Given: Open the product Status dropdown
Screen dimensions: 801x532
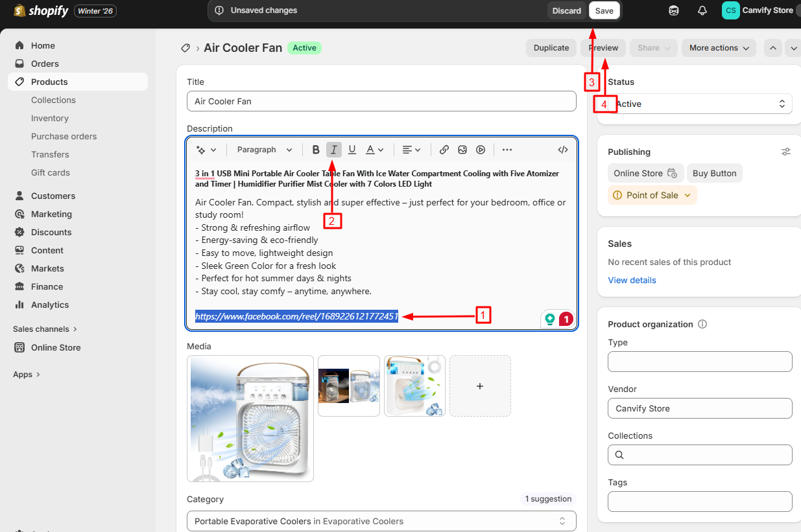Looking at the screenshot, I should click(700, 104).
